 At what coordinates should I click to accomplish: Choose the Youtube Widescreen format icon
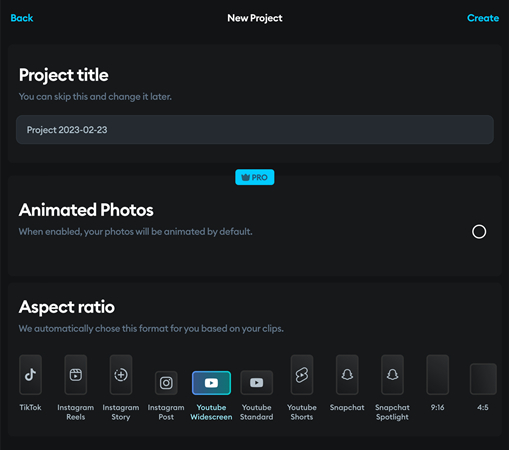click(x=211, y=383)
